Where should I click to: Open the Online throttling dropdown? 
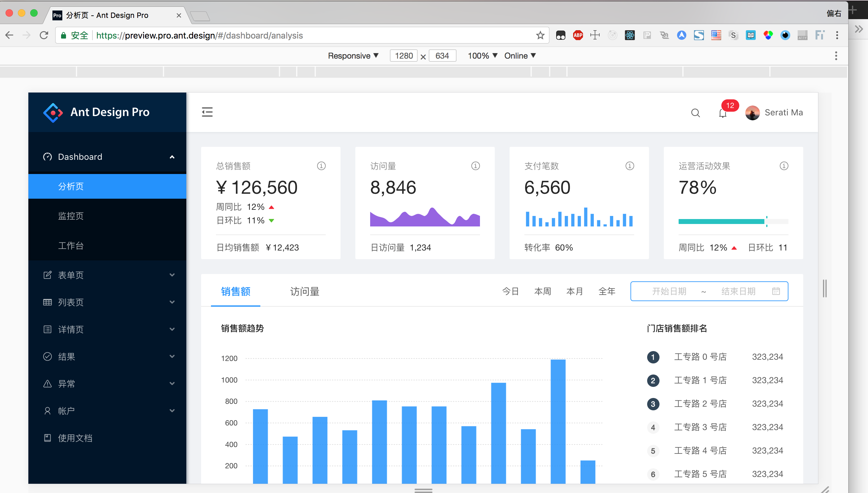pyautogui.click(x=520, y=56)
